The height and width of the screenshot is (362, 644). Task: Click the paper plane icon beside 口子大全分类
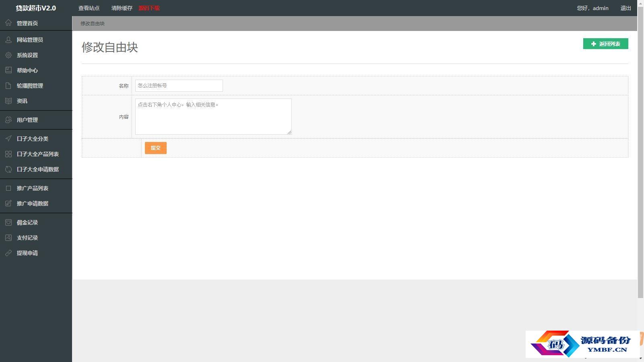(x=8, y=139)
